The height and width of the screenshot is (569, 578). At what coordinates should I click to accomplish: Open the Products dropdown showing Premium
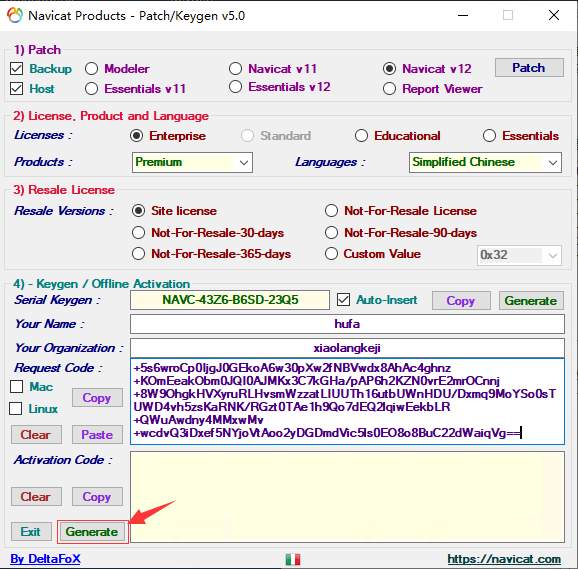pos(192,162)
